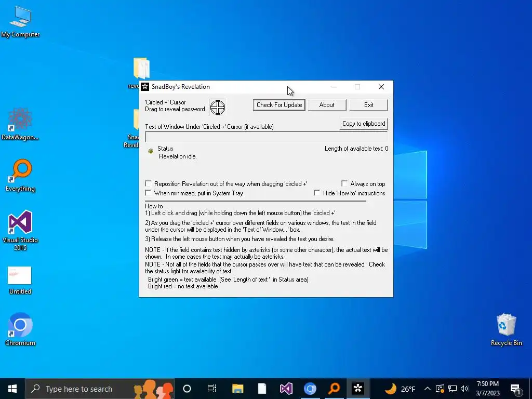Check When minimized, put in System Tray
Screen dimensions: 532x399
(148, 193)
